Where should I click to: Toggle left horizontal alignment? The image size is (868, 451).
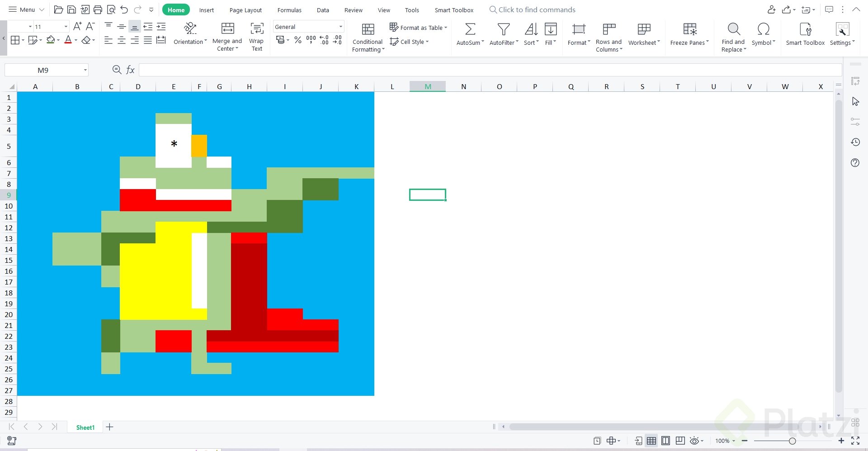coord(108,40)
